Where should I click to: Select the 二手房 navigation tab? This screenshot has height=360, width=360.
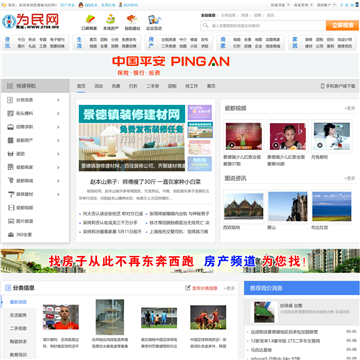tap(153, 86)
